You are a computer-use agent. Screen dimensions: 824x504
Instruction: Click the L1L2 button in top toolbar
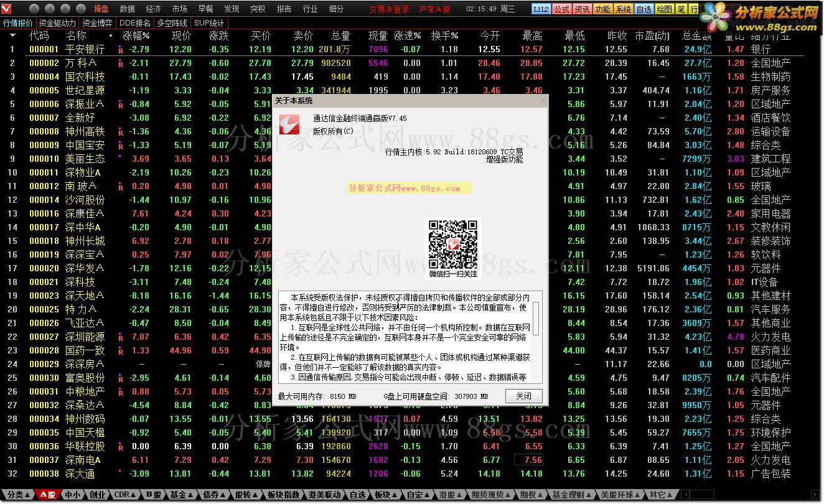click(541, 9)
